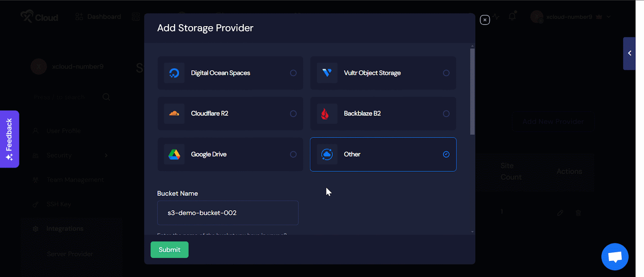Click the Bucket Name input field

[x=228, y=213]
